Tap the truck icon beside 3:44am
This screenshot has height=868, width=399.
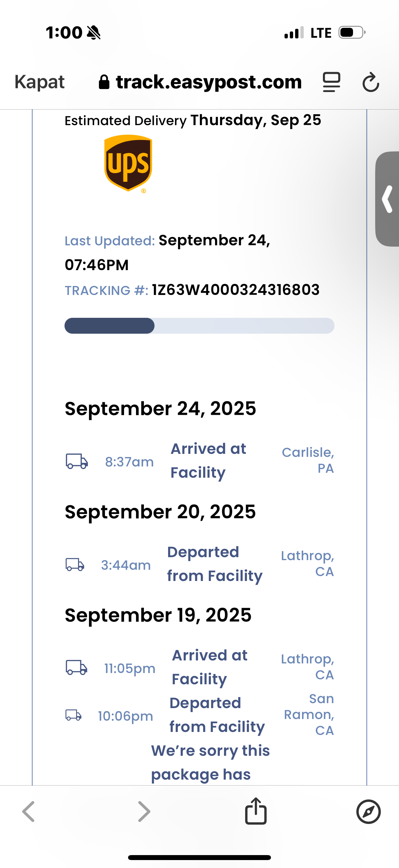(x=75, y=564)
